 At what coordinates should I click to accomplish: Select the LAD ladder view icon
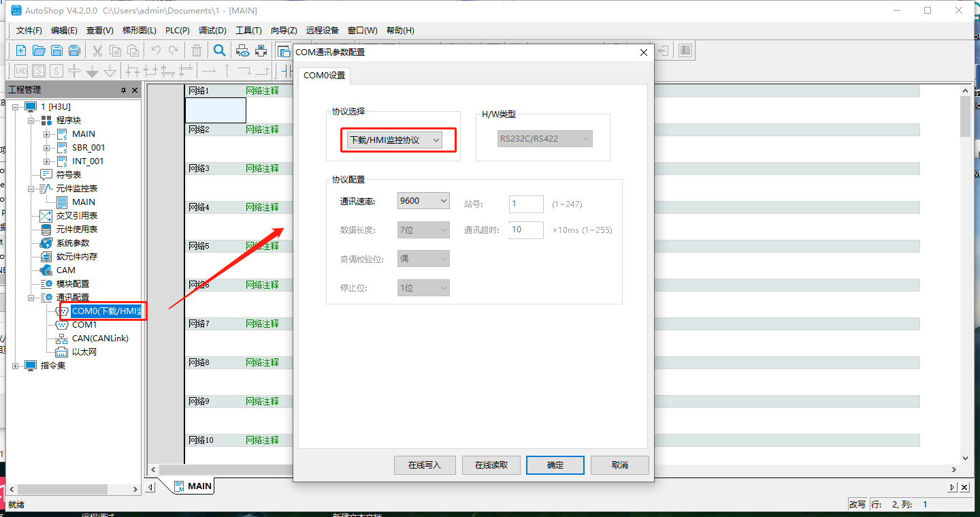tap(21, 71)
